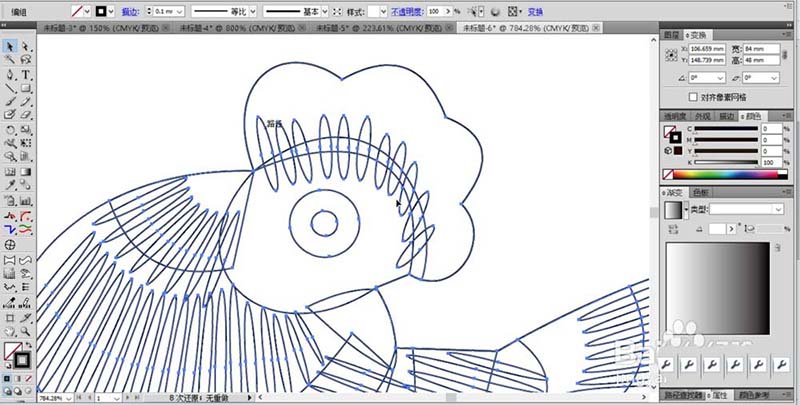This screenshot has height=405, width=800.
Task: Select the Zoom magnifier tool
Action: 26,332
